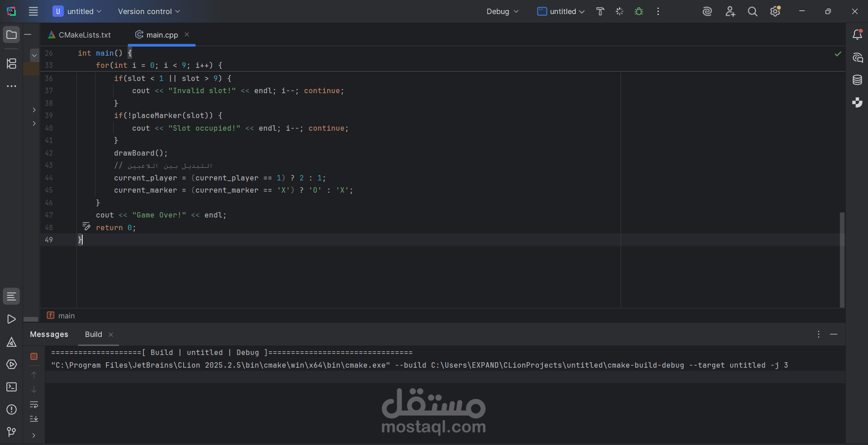The image size is (868, 445).
Task: Toggle soft-wrap in build output
Action: [34, 404]
